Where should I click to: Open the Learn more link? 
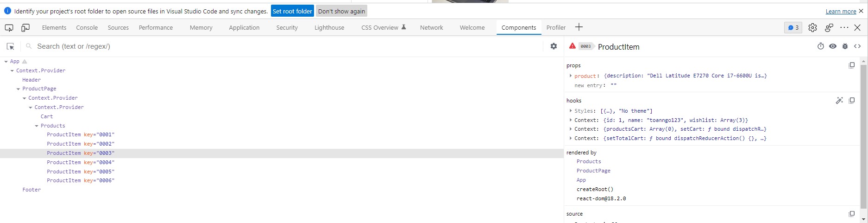840,11
